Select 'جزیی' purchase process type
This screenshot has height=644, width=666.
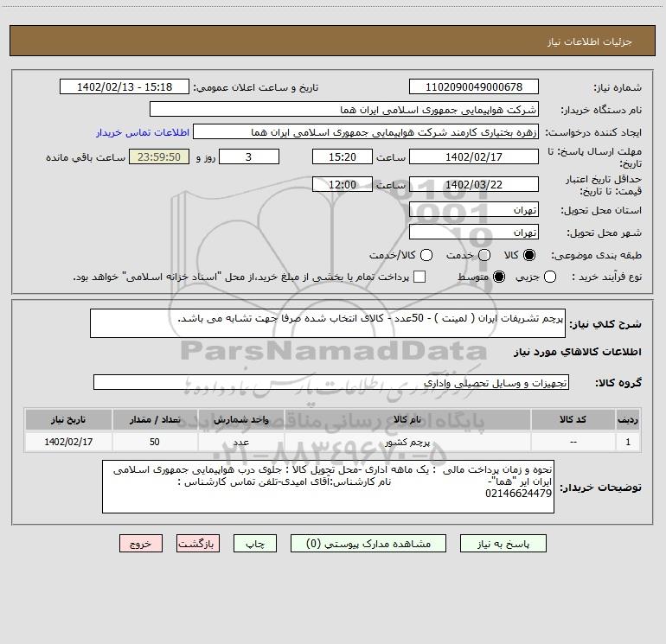click(552, 277)
